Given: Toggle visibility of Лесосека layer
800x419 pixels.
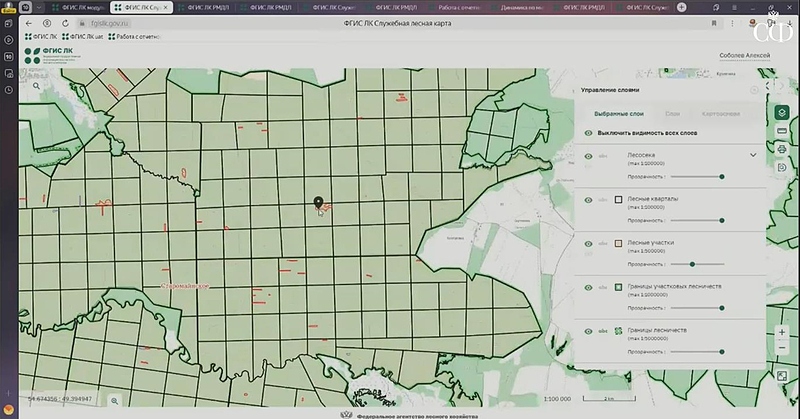Looking at the screenshot, I should pyautogui.click(x=588, y=155).
